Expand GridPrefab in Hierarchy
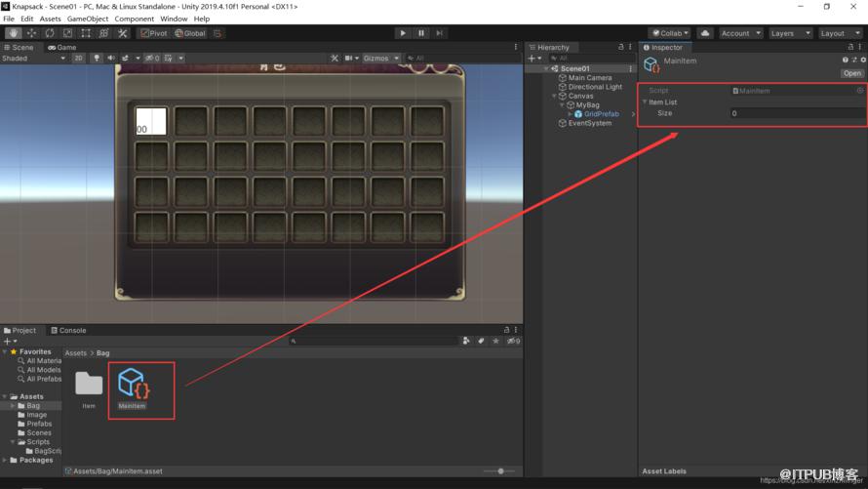 tap(570, 114)
